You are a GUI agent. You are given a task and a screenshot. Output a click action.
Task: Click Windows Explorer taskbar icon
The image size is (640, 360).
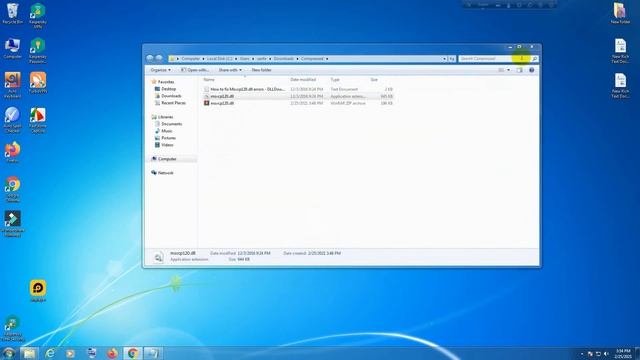pos(29,353)
